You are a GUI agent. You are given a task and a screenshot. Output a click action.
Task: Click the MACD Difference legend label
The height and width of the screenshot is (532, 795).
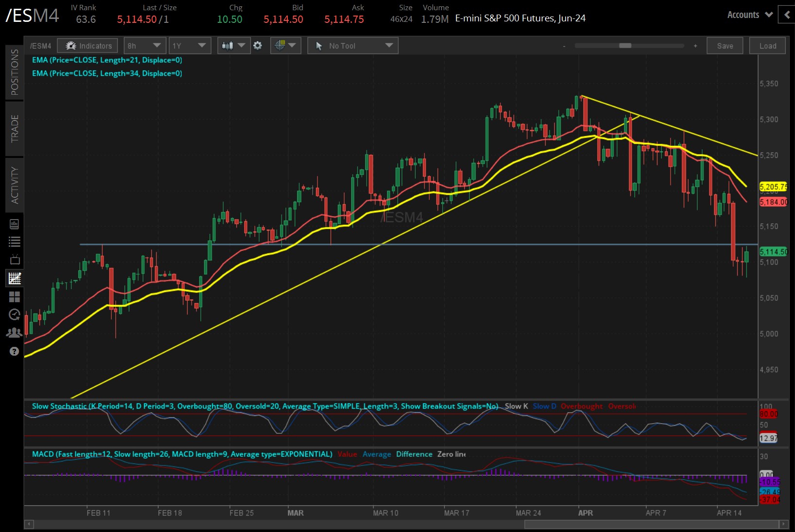pos(414,454)
